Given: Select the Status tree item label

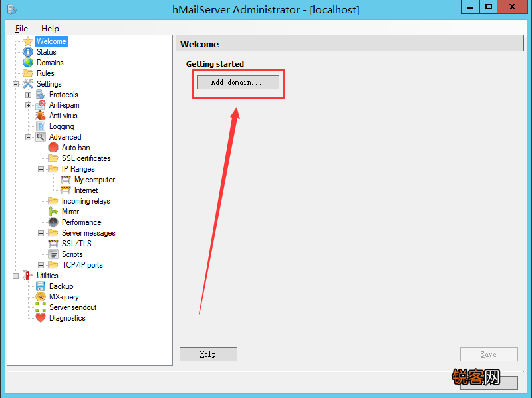Looking at the screenshot, I should point(47,52).
